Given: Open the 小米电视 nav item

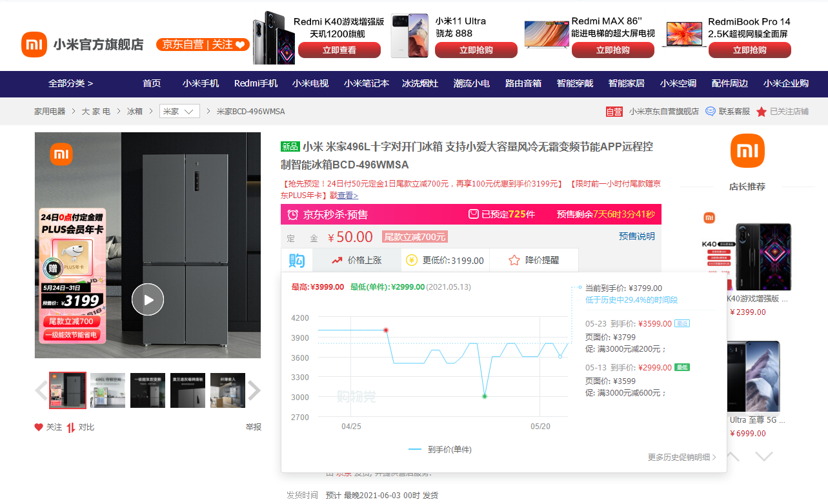Looking at the screenshot, I should (x=310, y=84).
